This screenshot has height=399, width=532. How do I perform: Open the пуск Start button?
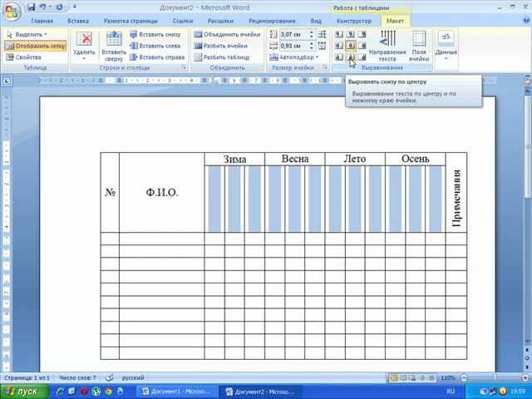point(23,392)
